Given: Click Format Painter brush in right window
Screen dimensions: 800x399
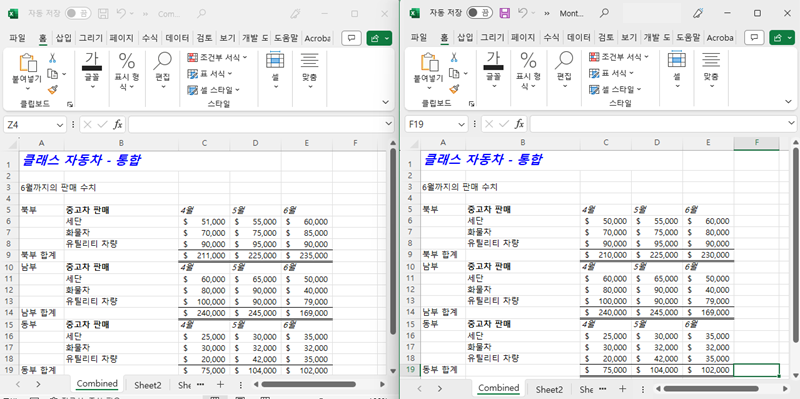Looking at the screenshot, I should pos(454,90).
